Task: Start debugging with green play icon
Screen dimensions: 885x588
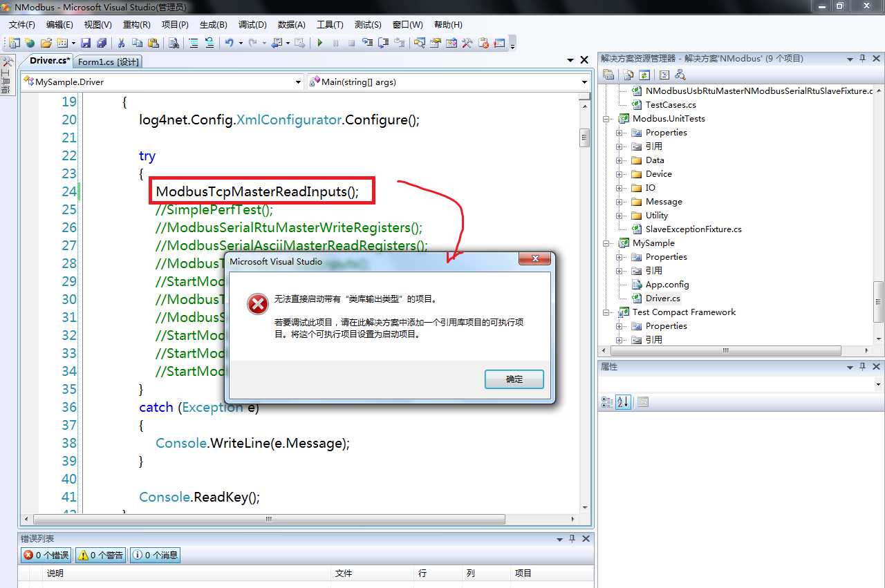Action: [x=320, y=43]
